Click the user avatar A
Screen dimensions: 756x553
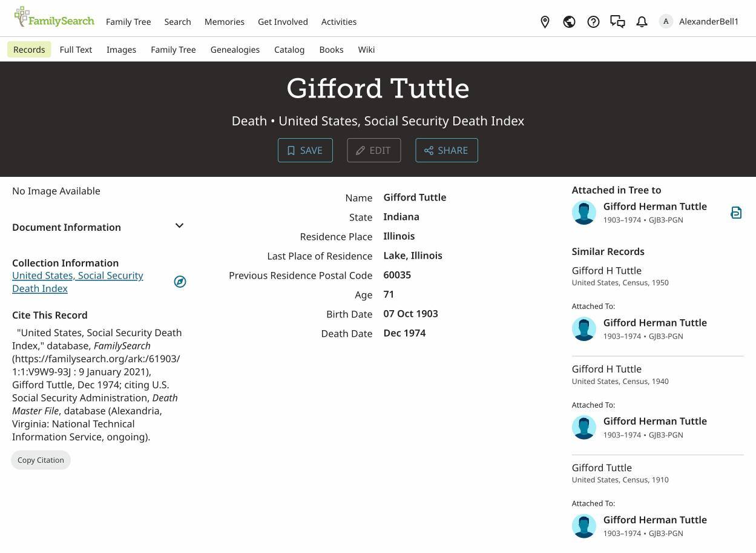(x=666, y=22)
